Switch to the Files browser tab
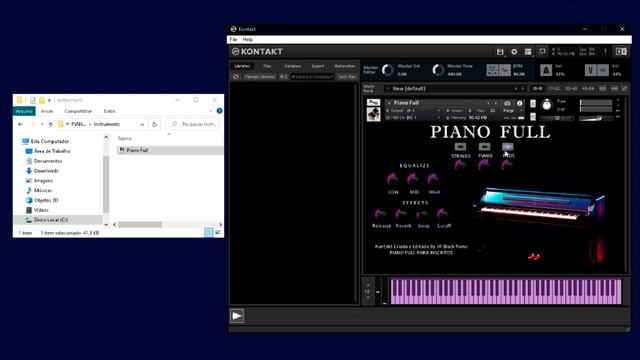The image size is (640, 360). (x=267, y=66)
